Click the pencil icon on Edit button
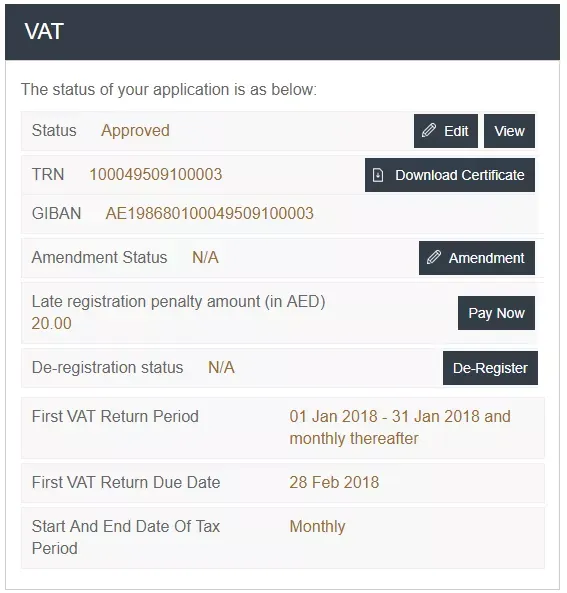The width and height of the screenshot is (567, 593). coord(429,130)
